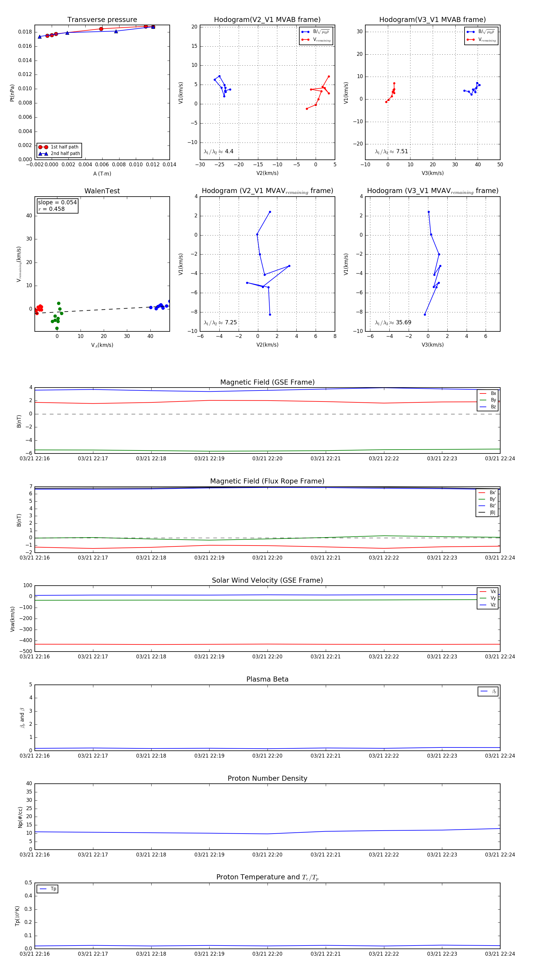Select the |B| legend entry
535x980 pixels.
tap(487, 513)
